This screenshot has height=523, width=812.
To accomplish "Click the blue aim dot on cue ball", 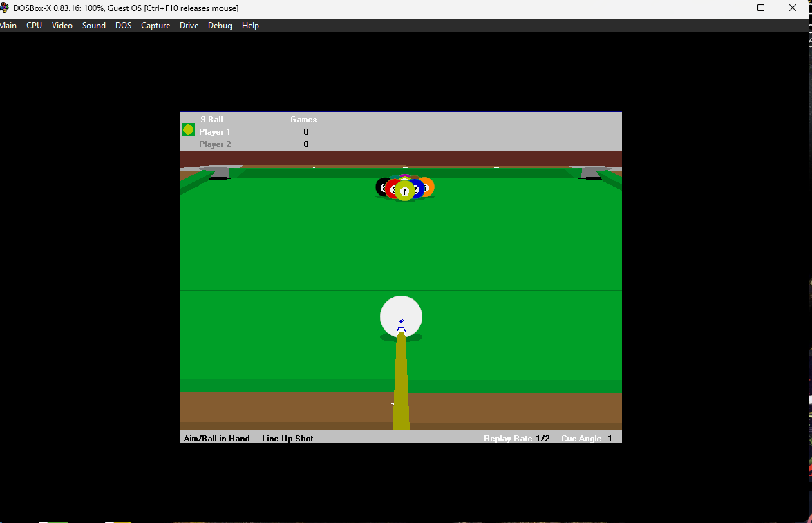I will (x=401, y=321).
